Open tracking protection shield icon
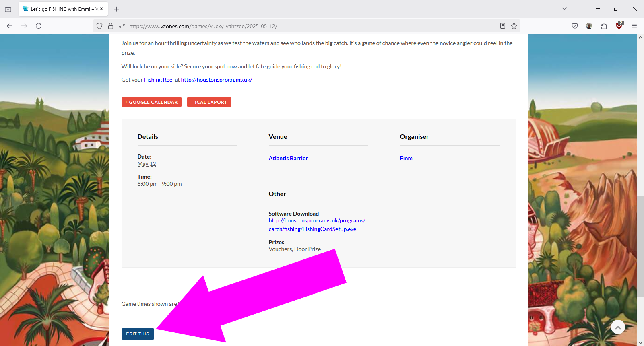 (x=99, y=26)
